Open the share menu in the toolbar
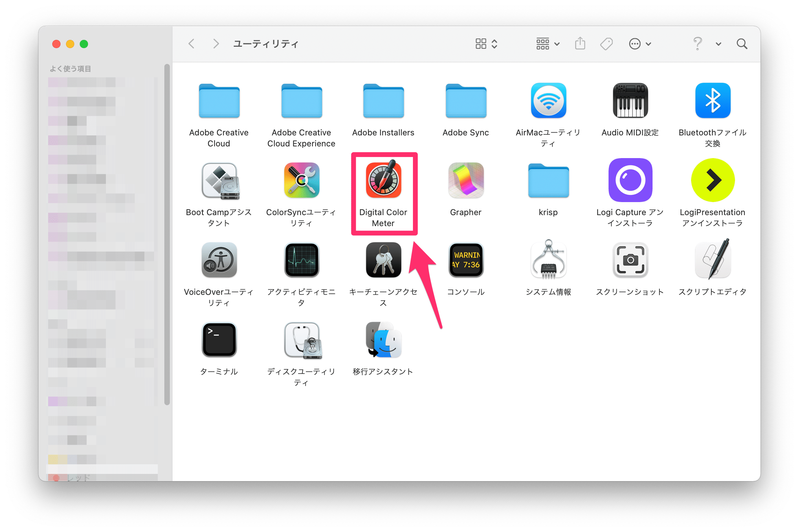Screen dimensions: 799x532 click(580, 44)
